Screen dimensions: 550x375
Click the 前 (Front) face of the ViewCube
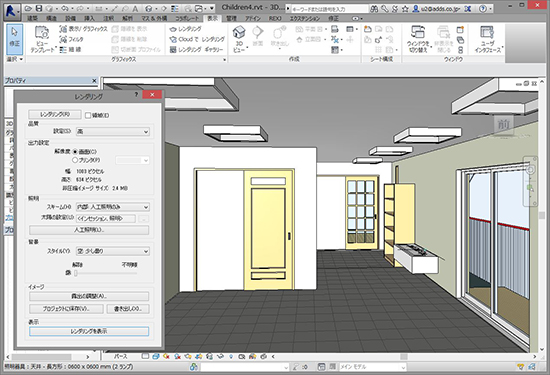click(504, 124)
